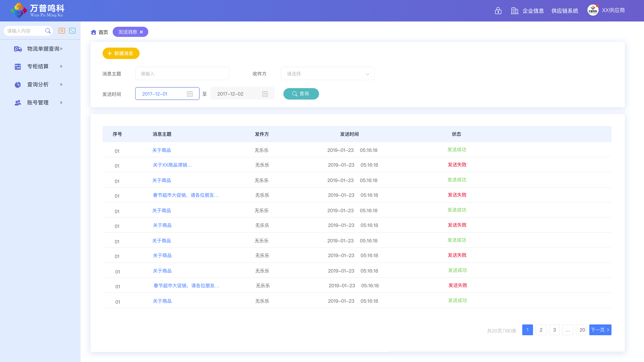644x362 pixels.
Task: Go to page 3 in pagination
Action: [x=554, y=330]
